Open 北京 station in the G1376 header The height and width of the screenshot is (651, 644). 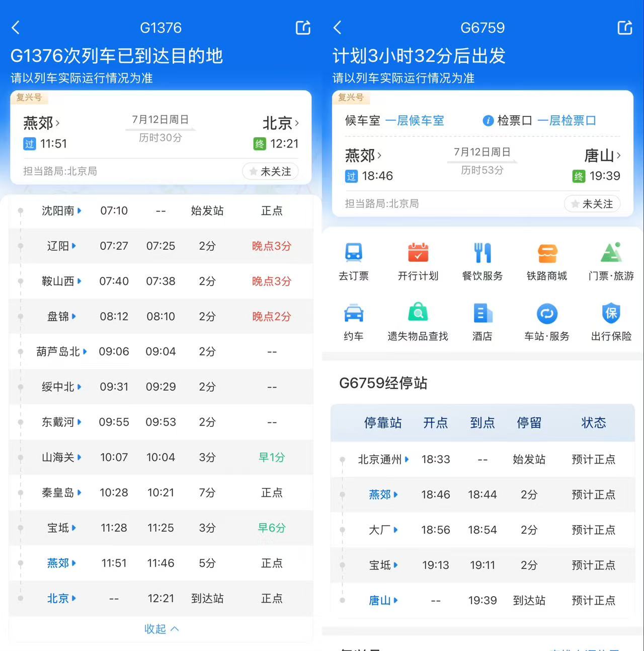(x=281, y=123)
